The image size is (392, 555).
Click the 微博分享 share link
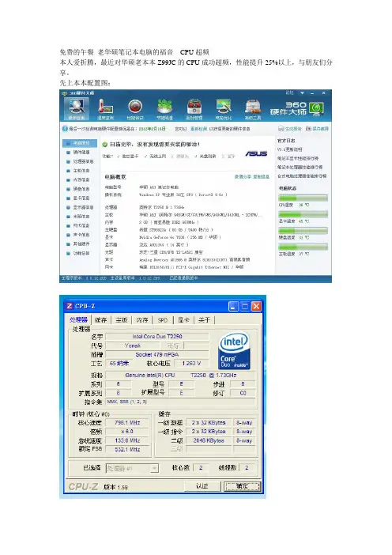pyautogui.click(x=243, y=176)
